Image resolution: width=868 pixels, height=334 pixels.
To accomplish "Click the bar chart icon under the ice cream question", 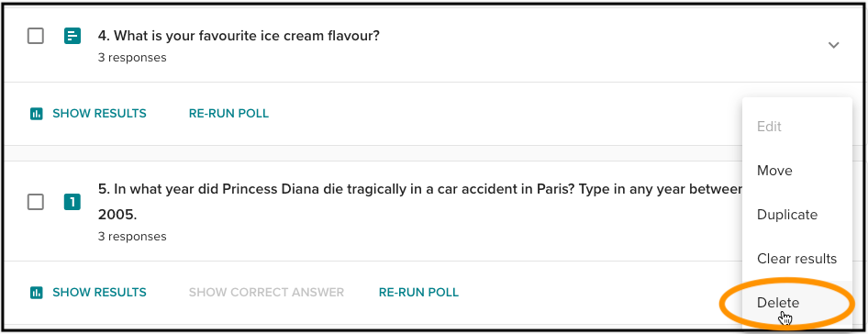I will [x=36, y=114].
